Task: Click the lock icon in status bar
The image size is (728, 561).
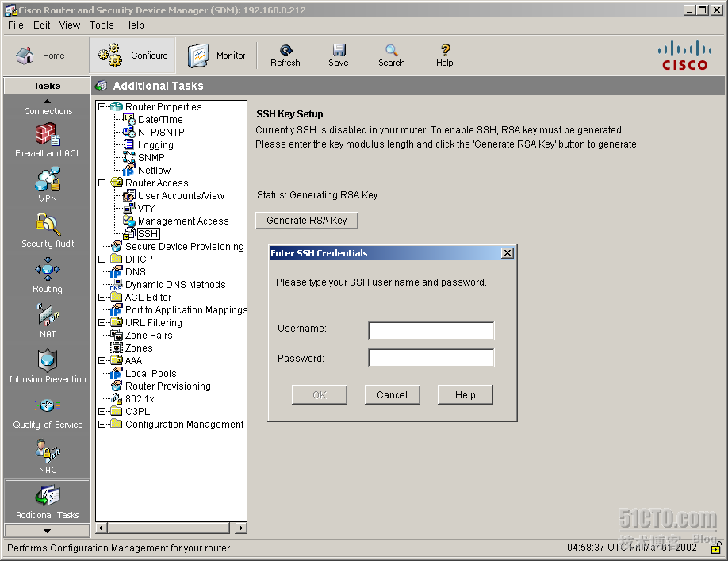Action: tap(716, 548)
